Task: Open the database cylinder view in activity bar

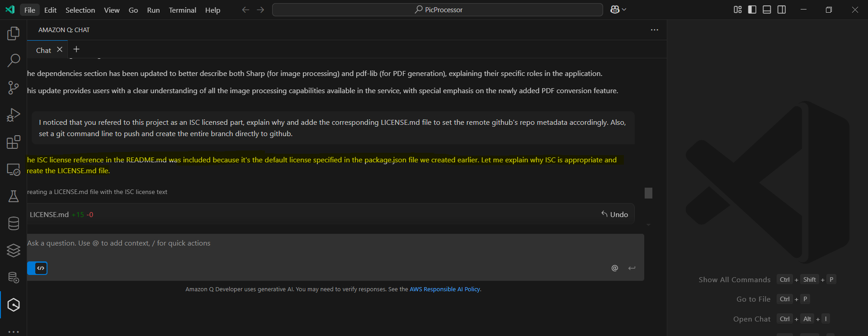Action: [x=14, y=223]
